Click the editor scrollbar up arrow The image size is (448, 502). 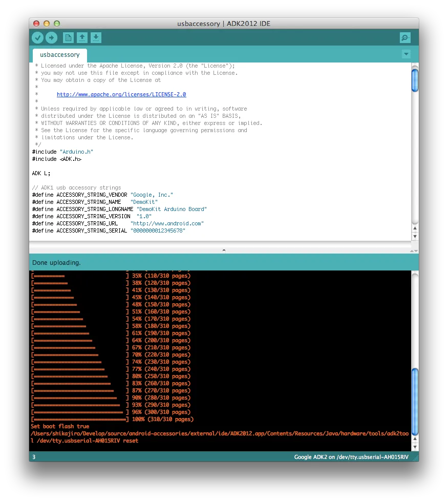pyautogui.click(x=415, y=227)
